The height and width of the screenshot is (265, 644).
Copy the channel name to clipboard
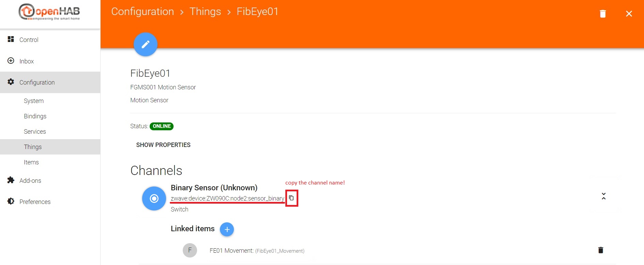tap(291, 198)
